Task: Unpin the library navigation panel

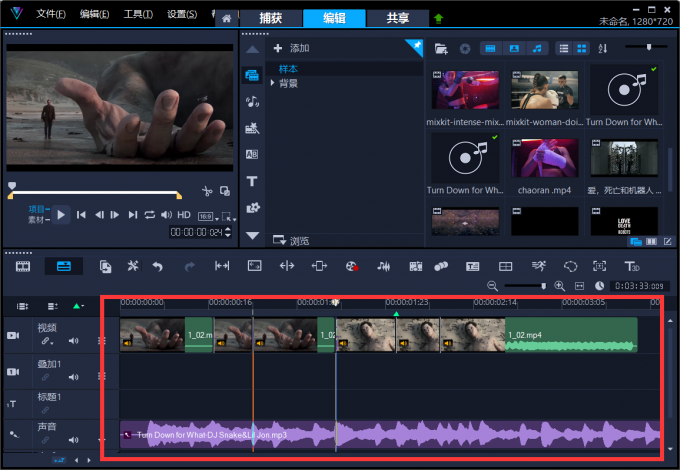Action: tap(415, 46)
